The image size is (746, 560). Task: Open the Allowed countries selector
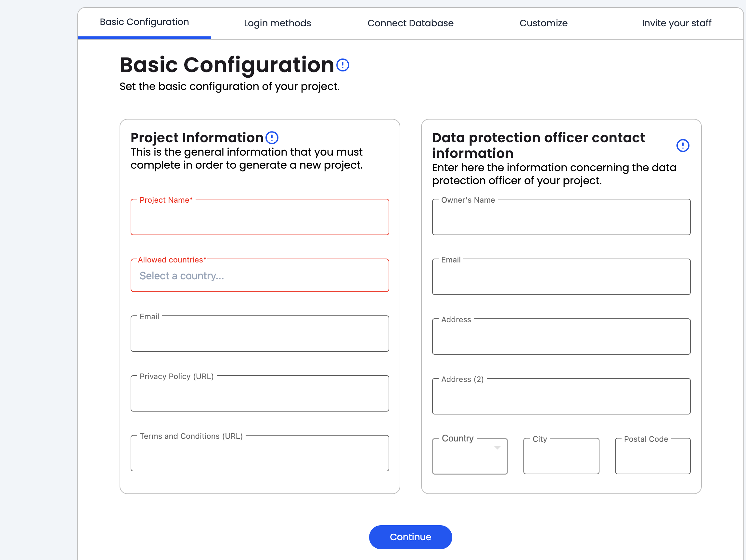point(260,276)
